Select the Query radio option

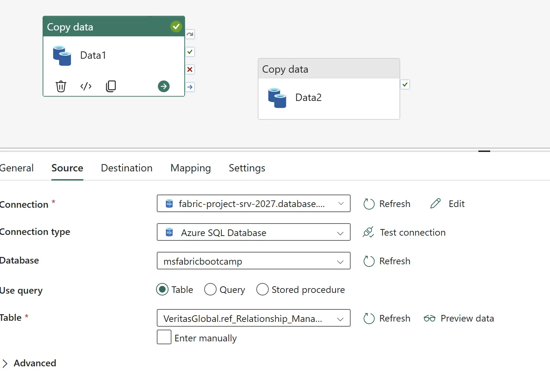210,290
